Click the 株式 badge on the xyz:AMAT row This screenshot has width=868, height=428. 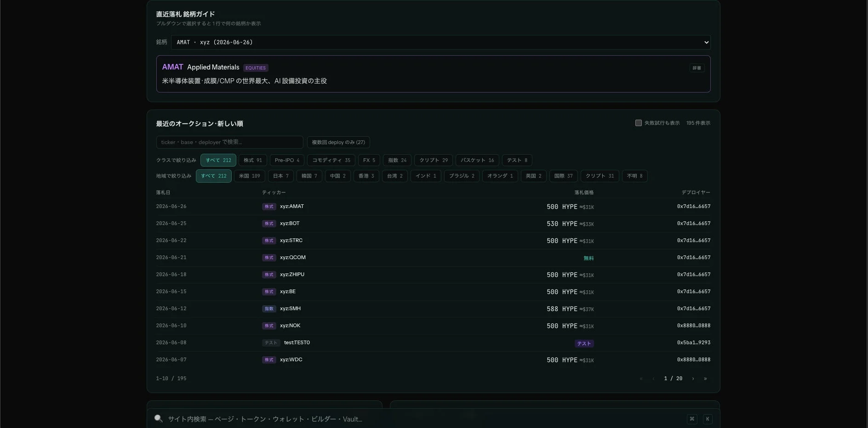[x=269, y=207]
